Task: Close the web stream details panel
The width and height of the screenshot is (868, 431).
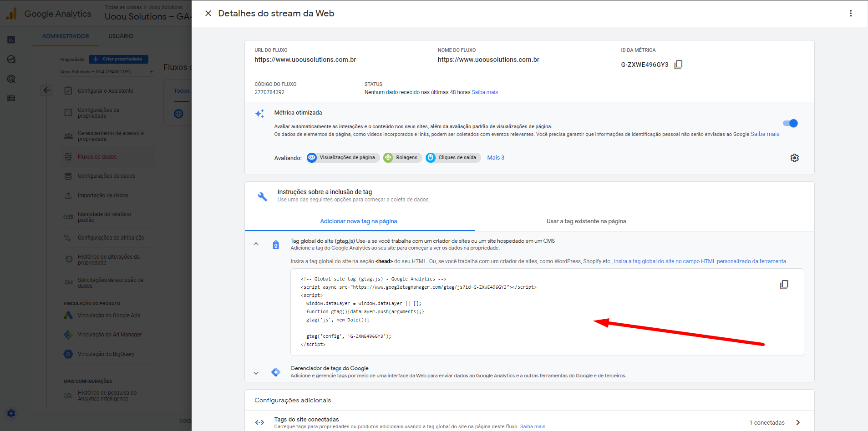Action: tap(208, 14)
